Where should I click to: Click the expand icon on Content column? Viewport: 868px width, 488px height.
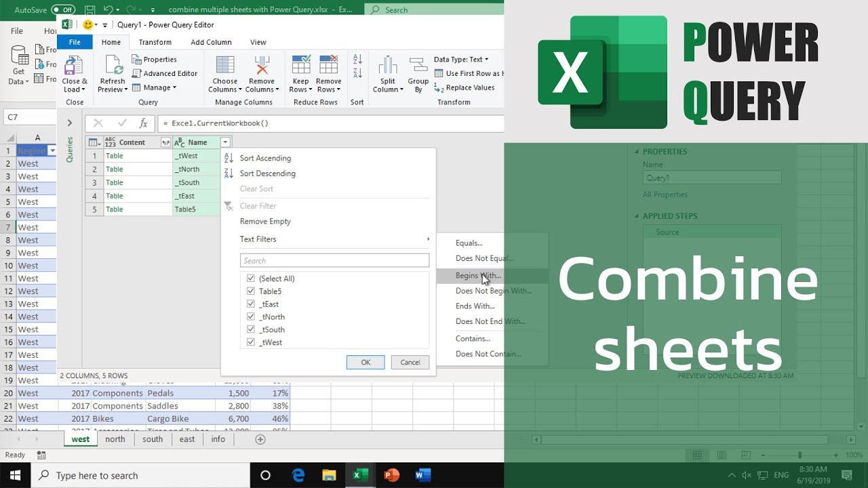(x=165, y=142)
